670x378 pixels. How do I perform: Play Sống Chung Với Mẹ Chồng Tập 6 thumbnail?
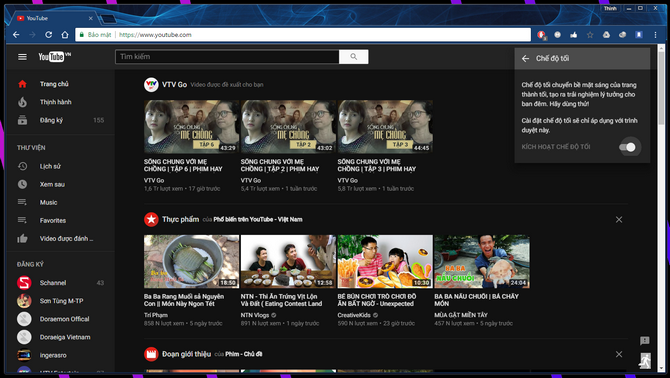191,126
